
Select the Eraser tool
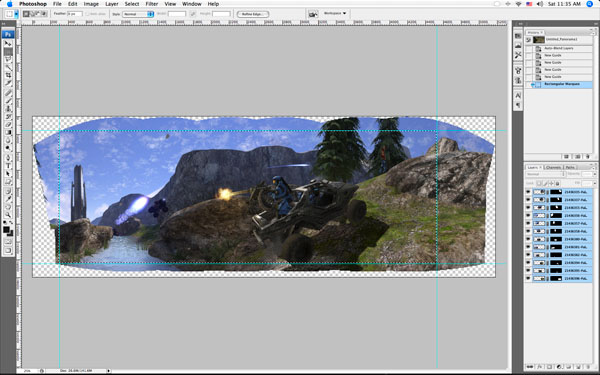(8, 124)
